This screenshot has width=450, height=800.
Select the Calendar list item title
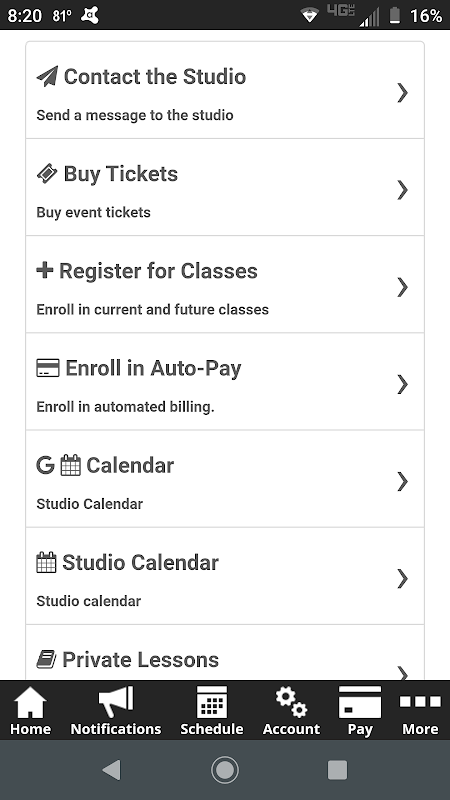[x=130, y=465]
